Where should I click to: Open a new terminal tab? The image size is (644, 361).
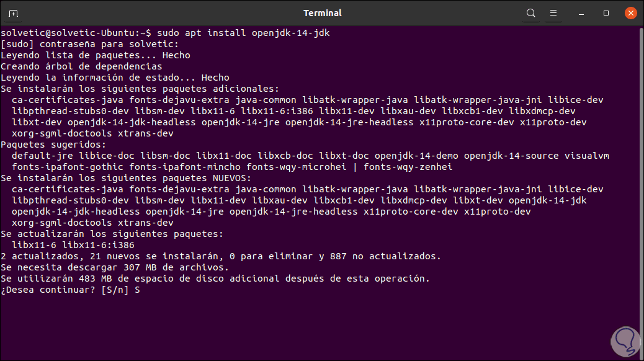[x=13, y=13]
